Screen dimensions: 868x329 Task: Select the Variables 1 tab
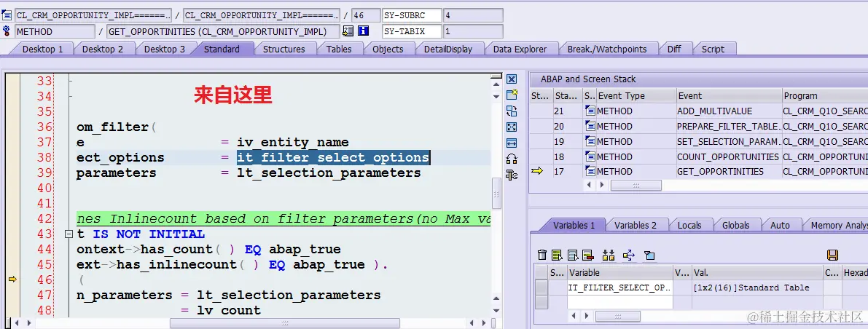[x=574, y=225]
